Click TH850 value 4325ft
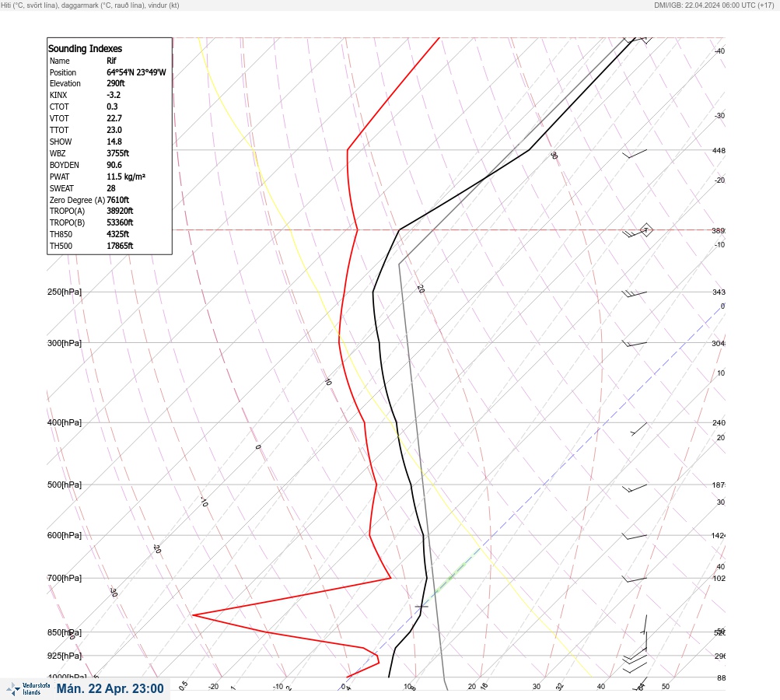Viewport: 780px width, 700px height. [118, 234]
